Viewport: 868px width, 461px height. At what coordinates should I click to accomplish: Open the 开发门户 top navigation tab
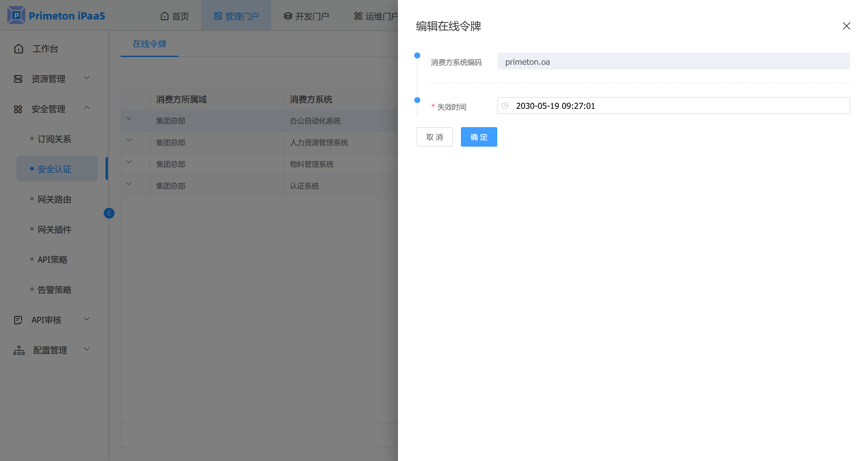pos(306,16)
